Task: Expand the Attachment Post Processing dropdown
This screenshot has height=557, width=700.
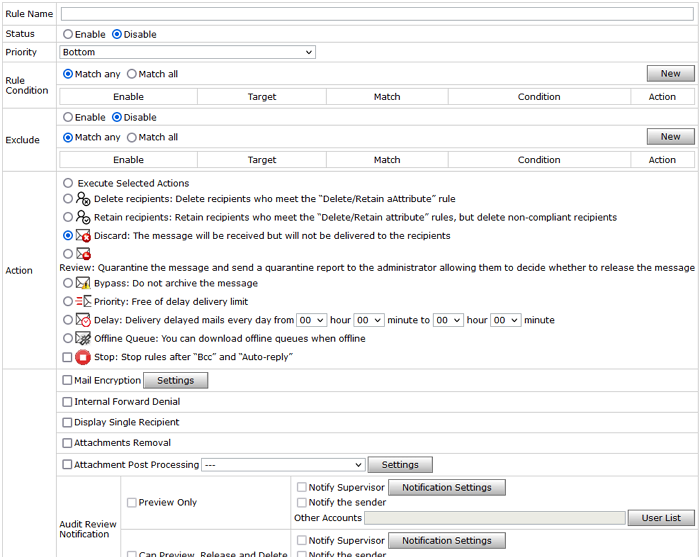Action: point(283,465)
